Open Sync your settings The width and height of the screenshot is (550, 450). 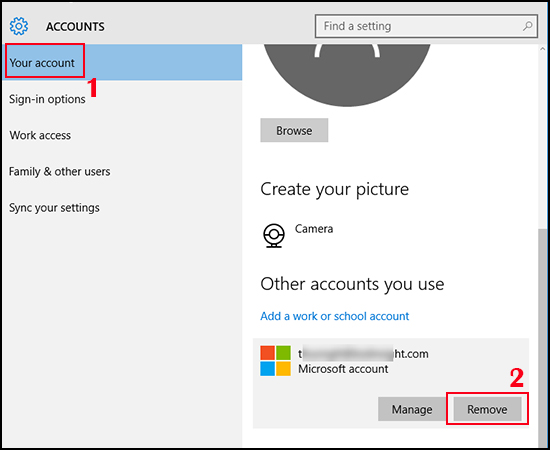[54, 208]
